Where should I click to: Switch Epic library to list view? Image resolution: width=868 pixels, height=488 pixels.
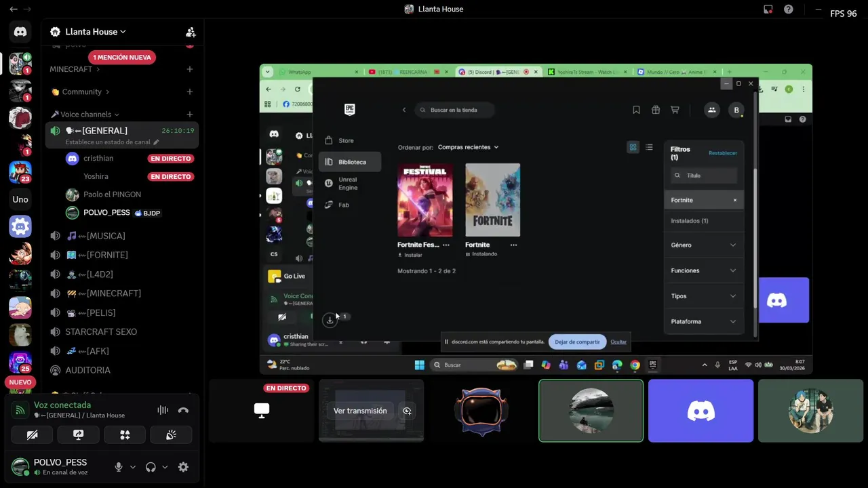(x=649, y=147)
